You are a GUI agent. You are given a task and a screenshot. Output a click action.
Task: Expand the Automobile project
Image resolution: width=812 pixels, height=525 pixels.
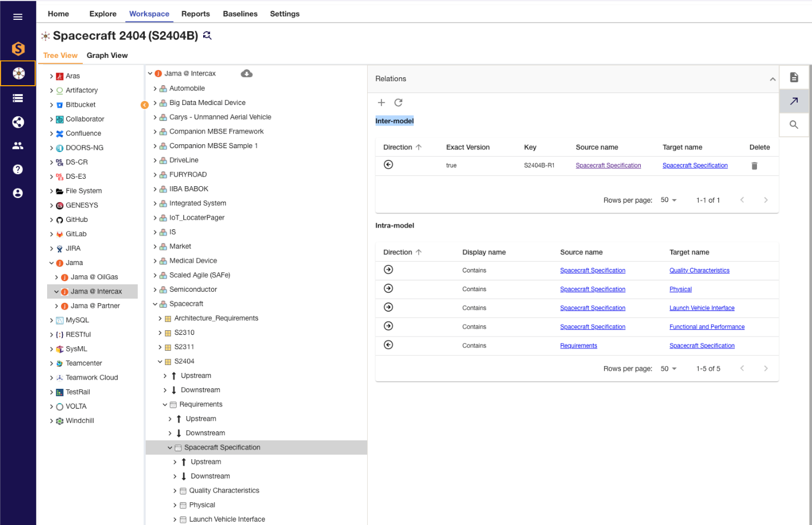point(155,89)
